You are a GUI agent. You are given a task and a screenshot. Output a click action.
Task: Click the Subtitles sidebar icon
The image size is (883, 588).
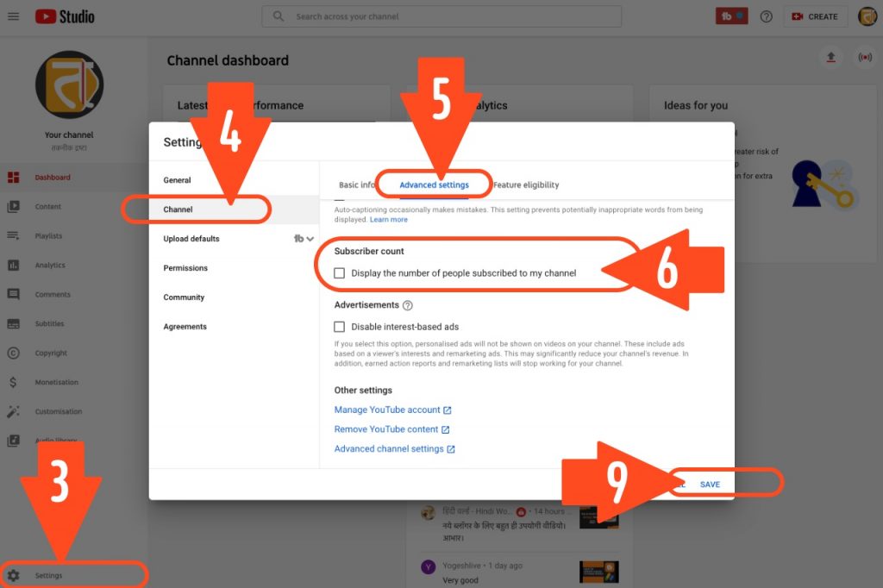[14, 323]
